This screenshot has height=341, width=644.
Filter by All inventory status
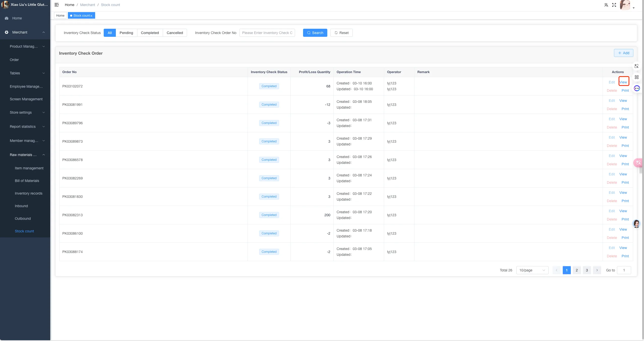pos(110,33)
